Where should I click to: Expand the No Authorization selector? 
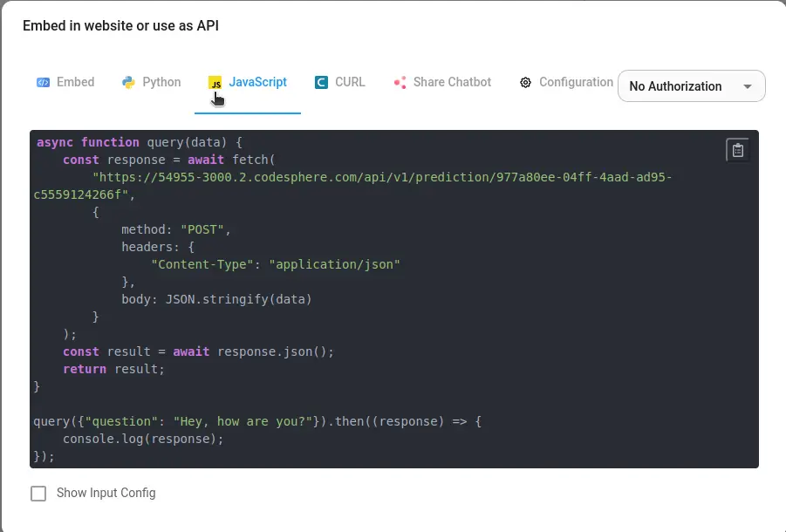[x=691, y=86]
